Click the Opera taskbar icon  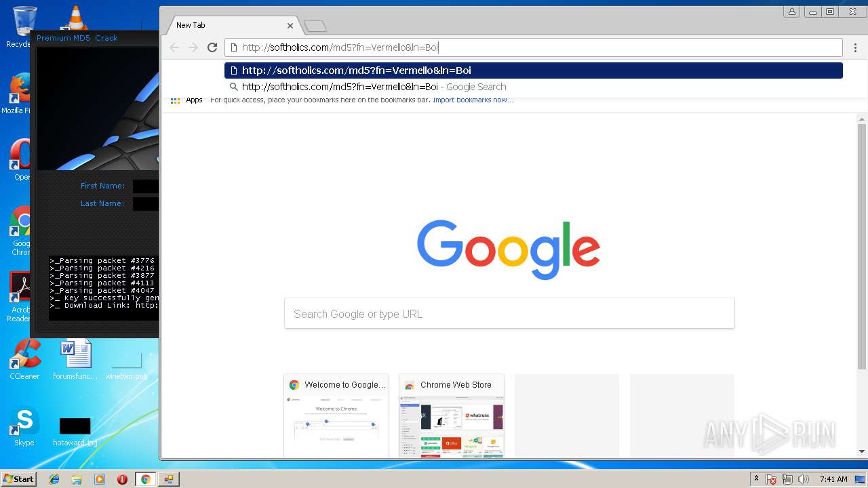pyautogui.click(x=122, y=479)
